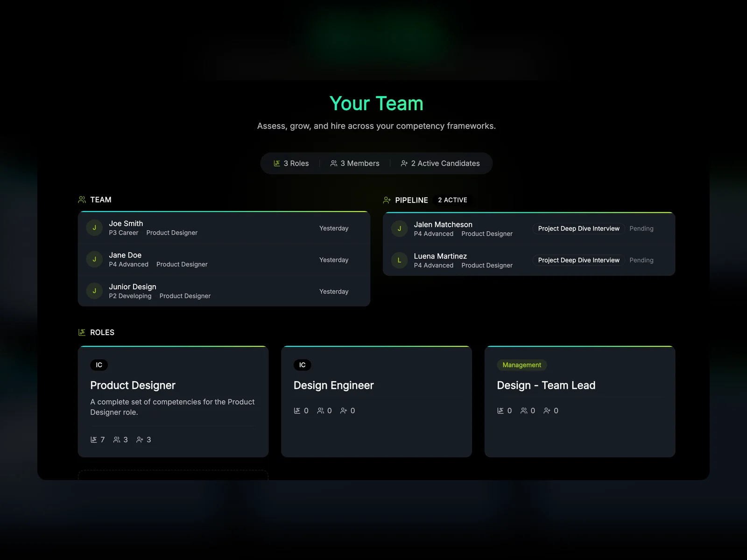Open Jalen Matcheson's candidate row
Image resolution: width=747 pixels, height=560 pixels.
coord(529,229)
